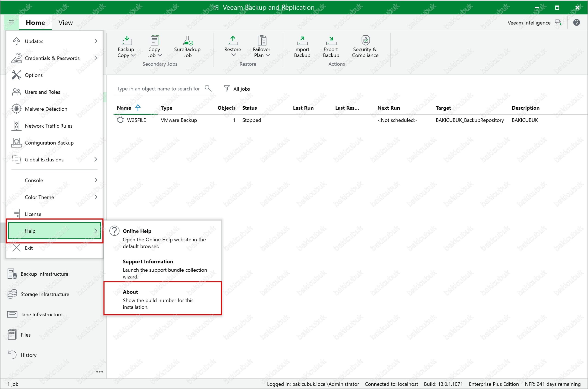This screenshot has height=389, width=588.
Task: Click the object name search field
Action: click(158, 89)
